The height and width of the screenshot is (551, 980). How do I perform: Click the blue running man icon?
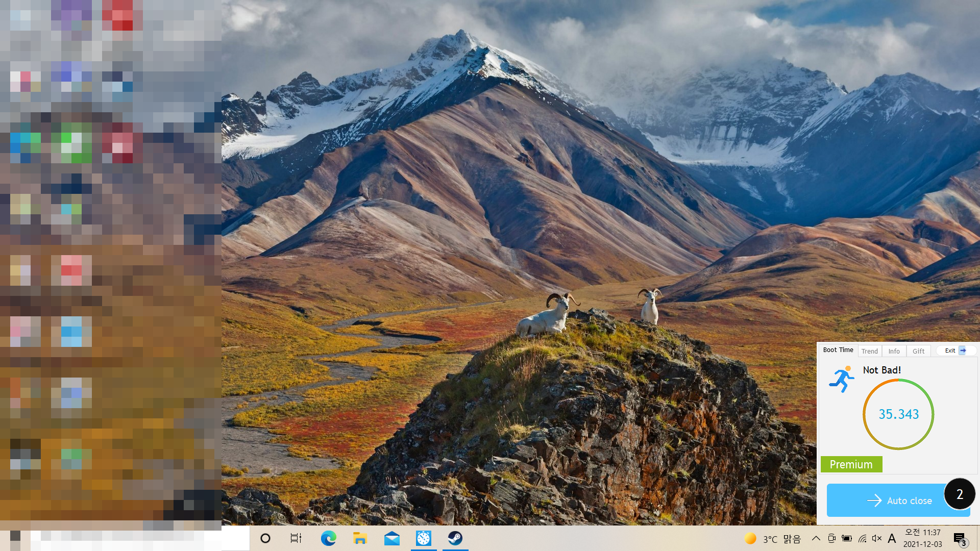click(841, 379)
